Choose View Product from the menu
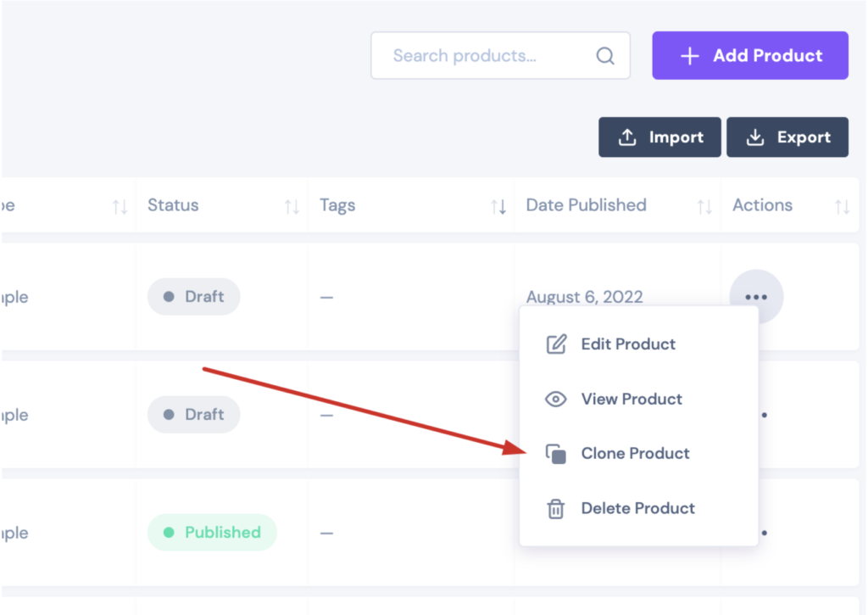 tap(638, 399)
